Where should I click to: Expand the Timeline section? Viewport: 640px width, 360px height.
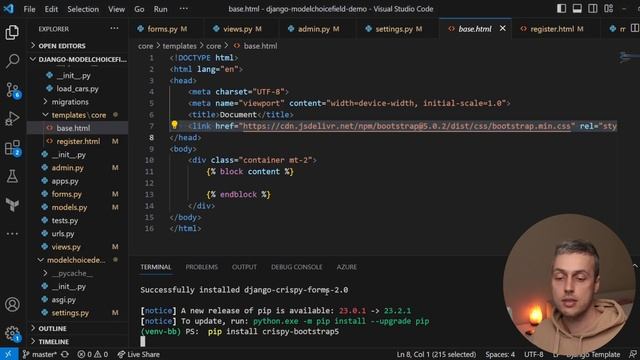coord(78,342)
